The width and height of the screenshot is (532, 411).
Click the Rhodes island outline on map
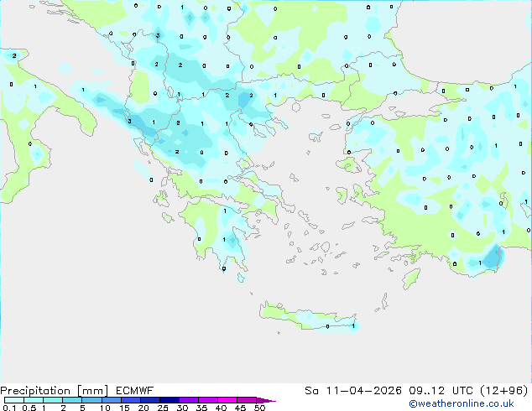point(411,278)
